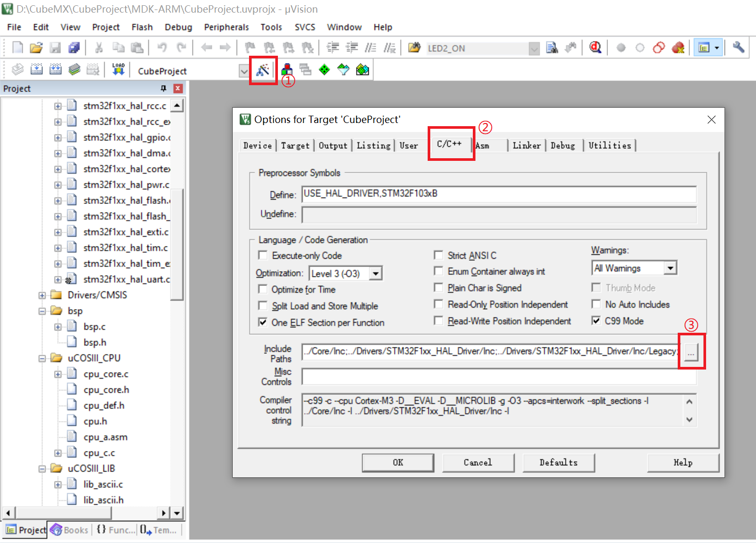Click the Cancel button
756x543 pixels.
tap(478, 463)
